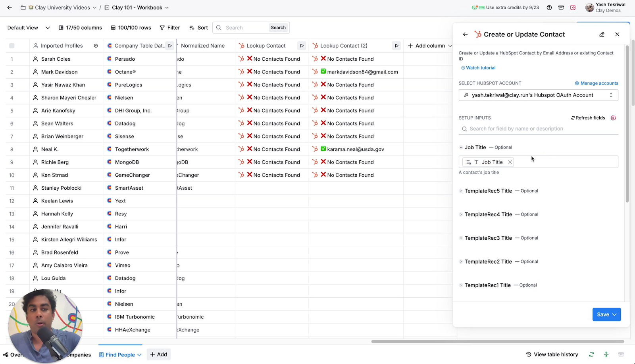
Task: Click the green check next to markdavidson84@gmail.com
Action: pyautogui.click(x=323, y=71)
